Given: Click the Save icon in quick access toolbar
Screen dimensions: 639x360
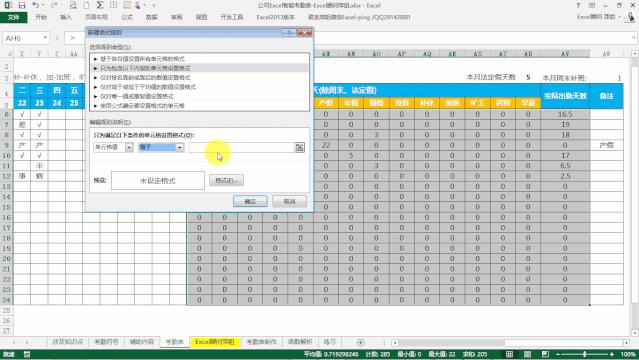Looking at the screenshot, I should tap(22, 5).
